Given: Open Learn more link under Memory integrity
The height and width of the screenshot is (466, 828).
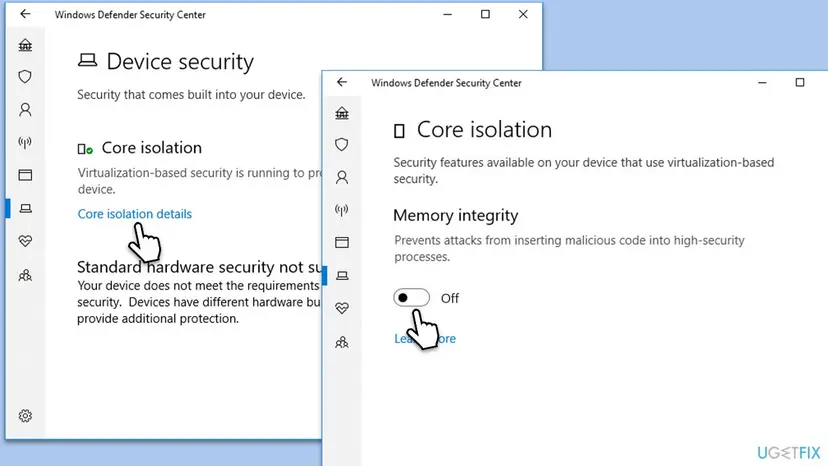Looking at the screenshot, I should (x=425, y=338).
